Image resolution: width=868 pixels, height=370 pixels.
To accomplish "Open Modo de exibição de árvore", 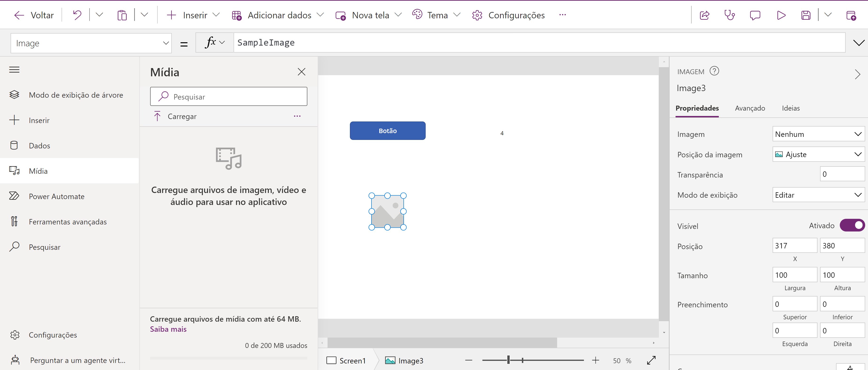I will (69, 95).
